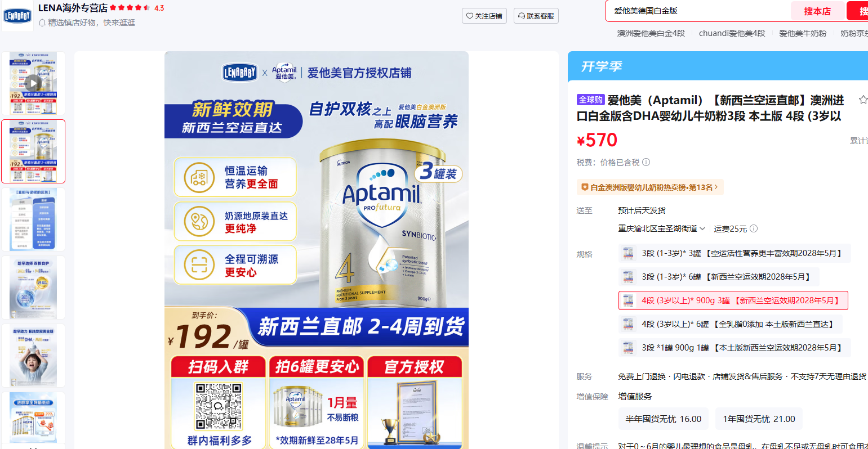This screenshot has width=868, height=449.
Task: Click the 精选镇店好物，快来逛逛 slogan
Action: coord(91,23)
